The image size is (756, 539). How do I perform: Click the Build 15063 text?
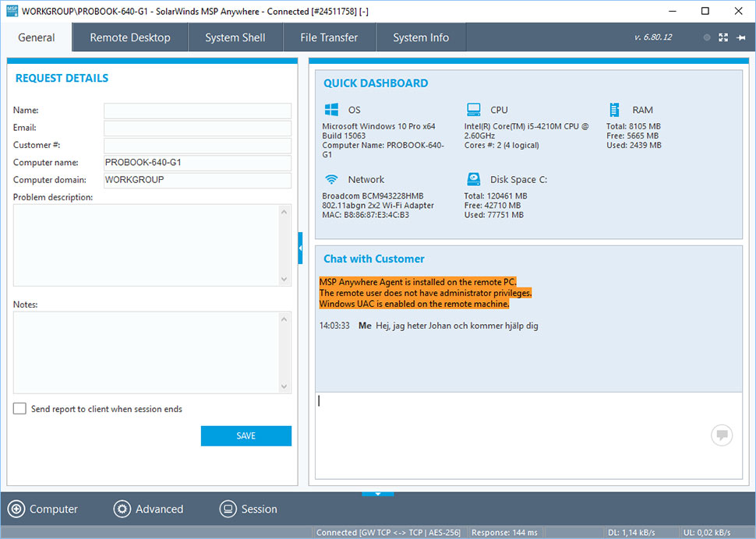[344, 136]
